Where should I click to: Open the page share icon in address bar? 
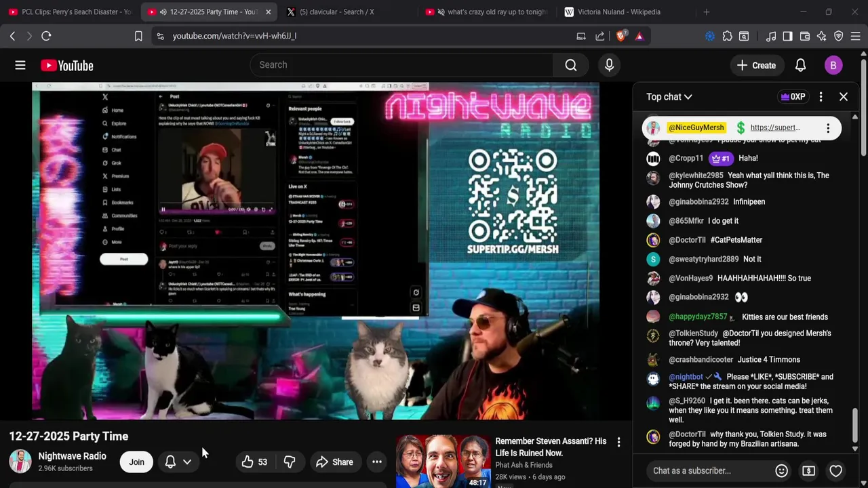(600, 36)
